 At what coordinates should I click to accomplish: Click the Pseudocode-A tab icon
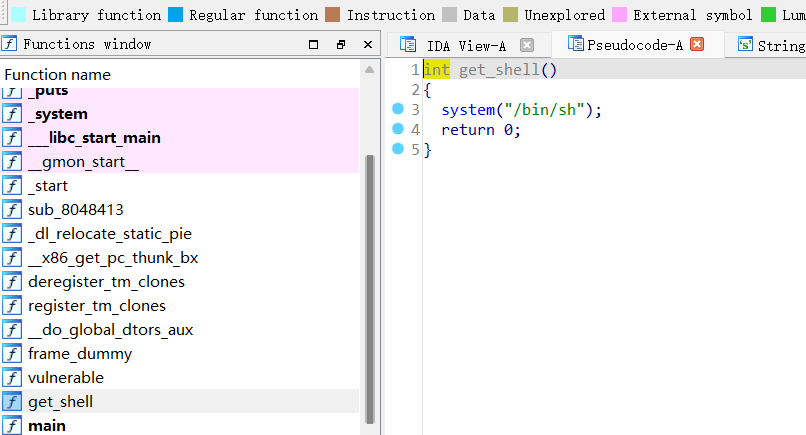pyautogui.click(x=576, y=44)
